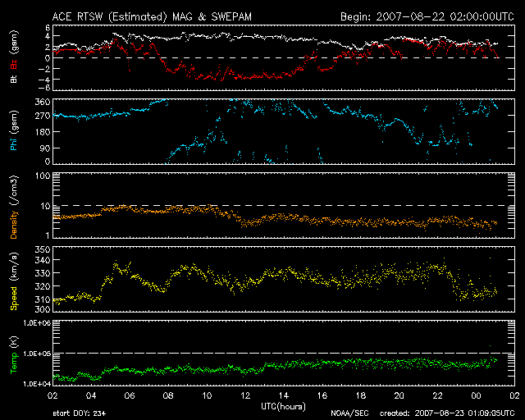
Task: Click the '100' tick on Density axis
Action: (x=43, y=176)
